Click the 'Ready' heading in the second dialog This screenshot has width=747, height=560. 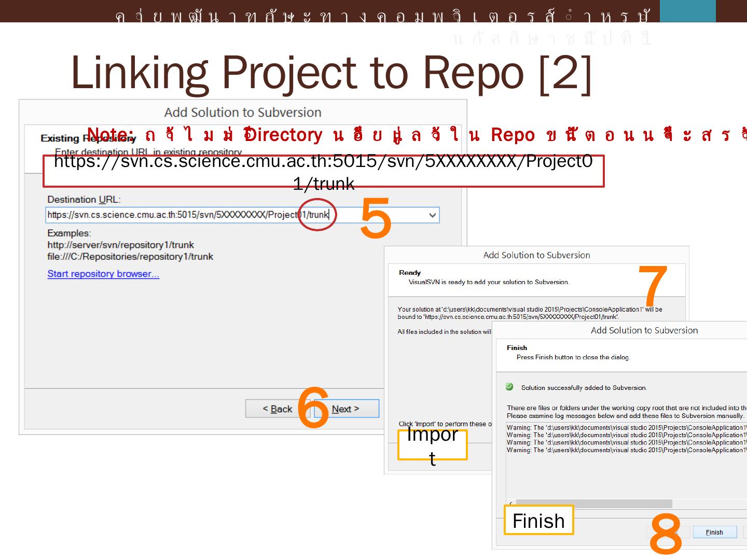pyautogui.click(x=410, y=273)
